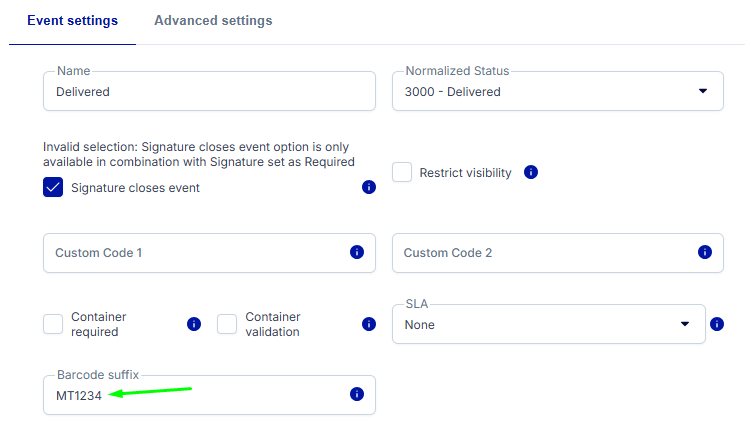Click info icon beside Restrict visibility
The image size is (745, 435).
pyautogui.click(x=531, y=172)
